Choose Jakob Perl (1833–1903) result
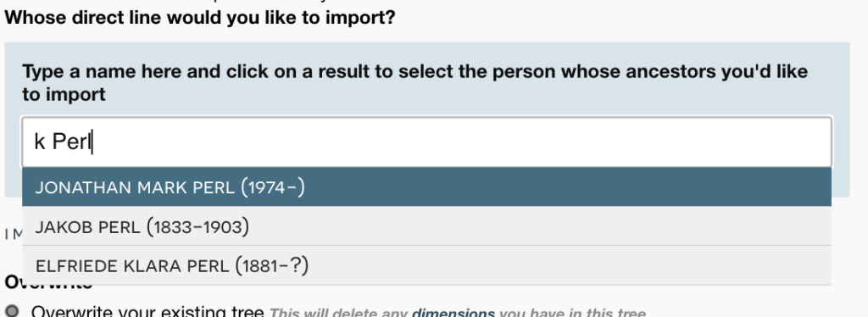The width and height of the screenshot is (868, 317). [x=426, y=226]
